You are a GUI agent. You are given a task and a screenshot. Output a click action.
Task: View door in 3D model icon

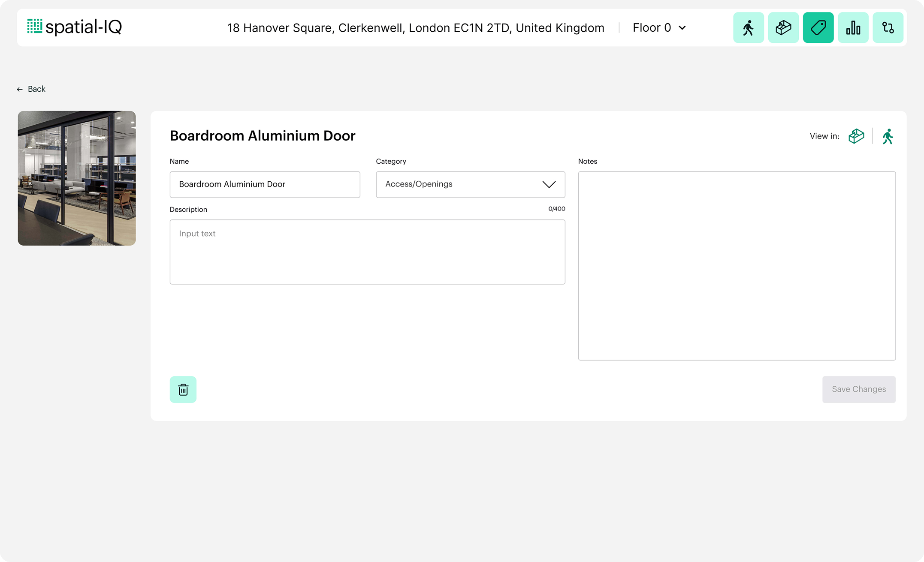(856, 136)
